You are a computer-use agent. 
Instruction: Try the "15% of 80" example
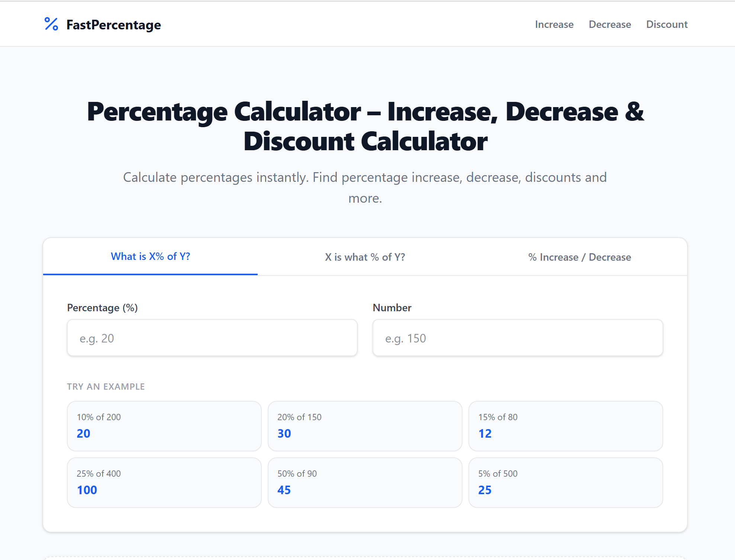pos(566,426)
